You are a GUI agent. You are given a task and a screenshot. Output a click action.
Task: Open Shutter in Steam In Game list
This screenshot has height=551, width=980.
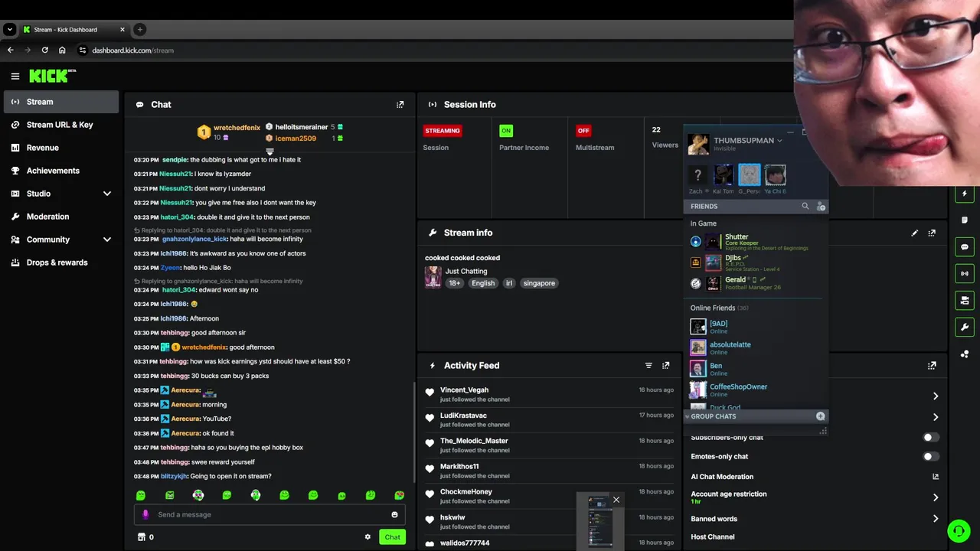tap(756, 242)
